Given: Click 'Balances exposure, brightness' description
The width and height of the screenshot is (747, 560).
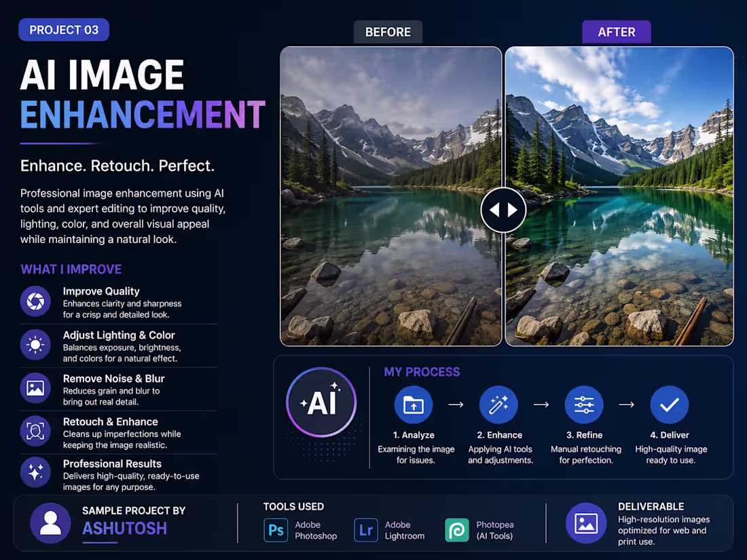Looking at the screenshot, I should click(x=122, y=353).
